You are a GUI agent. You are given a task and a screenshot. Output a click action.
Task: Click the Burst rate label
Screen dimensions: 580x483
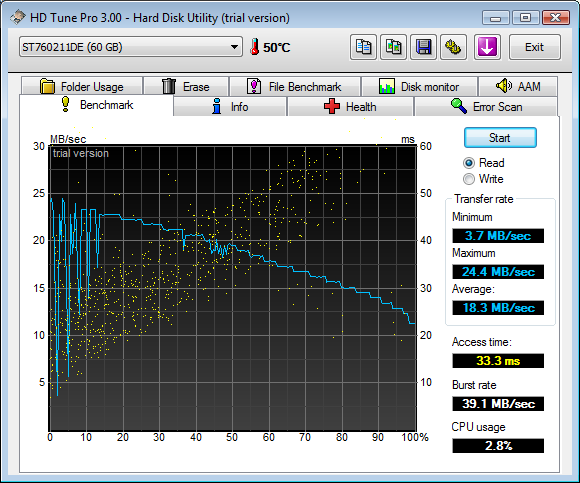(x=474, y=385)
